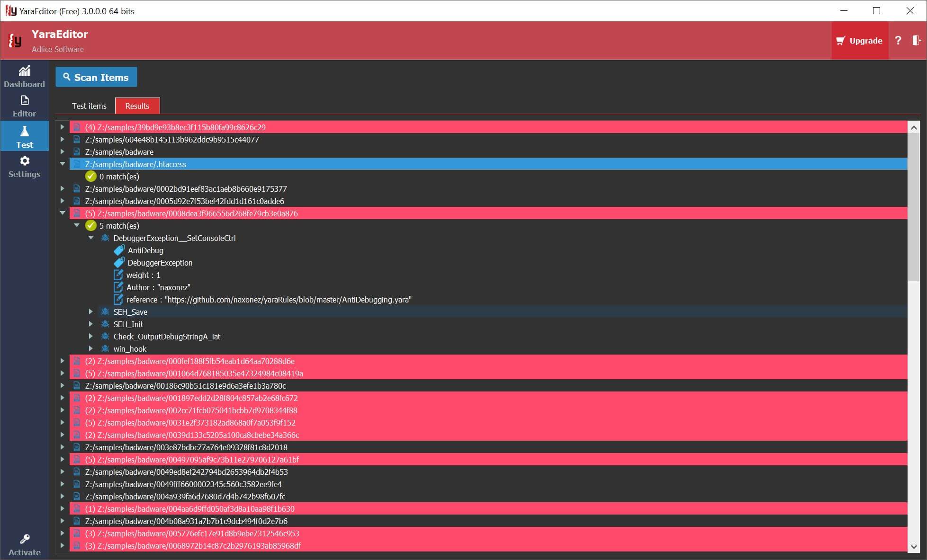Switch to the Test items tab
This screenshot has width=927, height=560.
tap(89, 106)
